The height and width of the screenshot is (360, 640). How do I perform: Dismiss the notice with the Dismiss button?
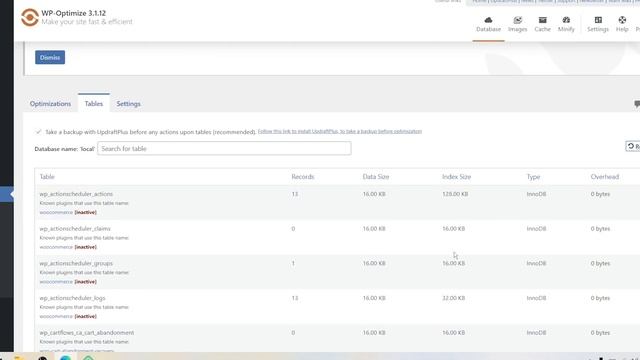50,58
